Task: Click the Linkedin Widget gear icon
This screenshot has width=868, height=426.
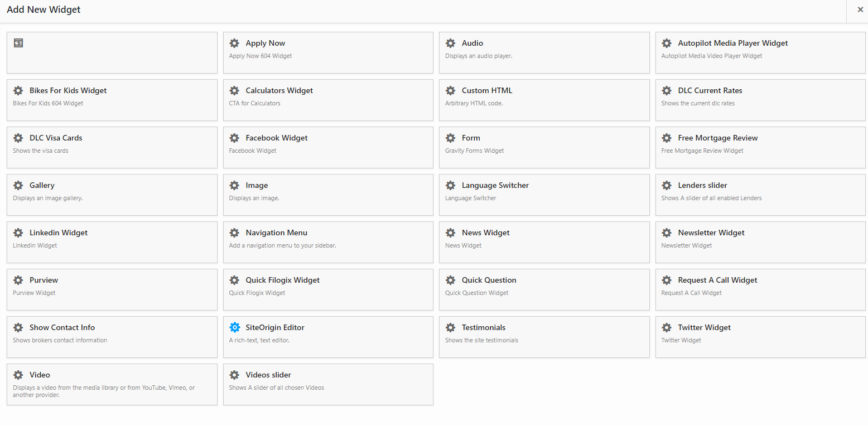Action: [18, 233]
